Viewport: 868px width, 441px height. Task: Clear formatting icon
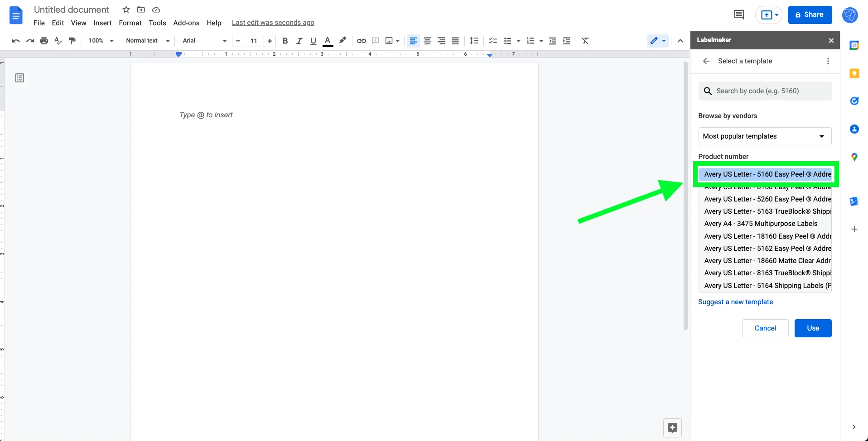585,41
